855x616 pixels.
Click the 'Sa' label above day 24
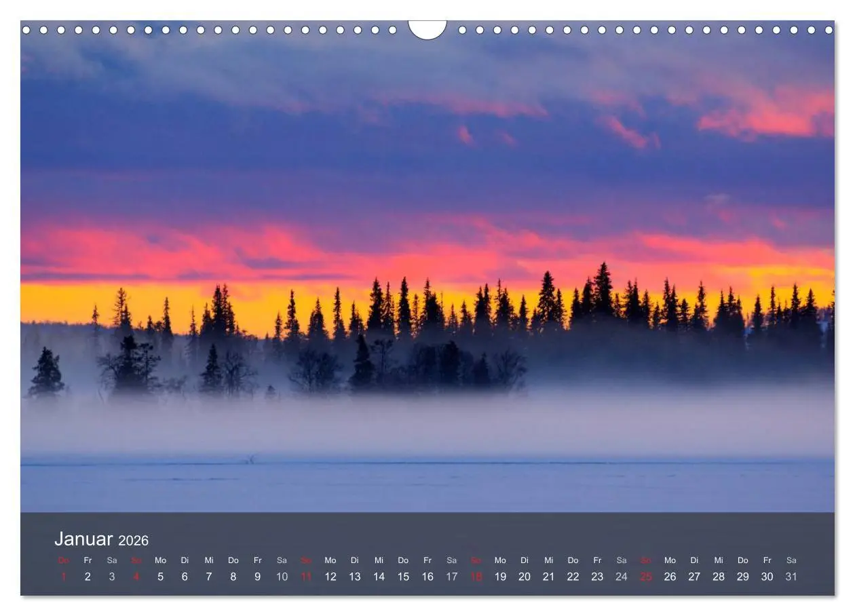(x=622, y=560)
